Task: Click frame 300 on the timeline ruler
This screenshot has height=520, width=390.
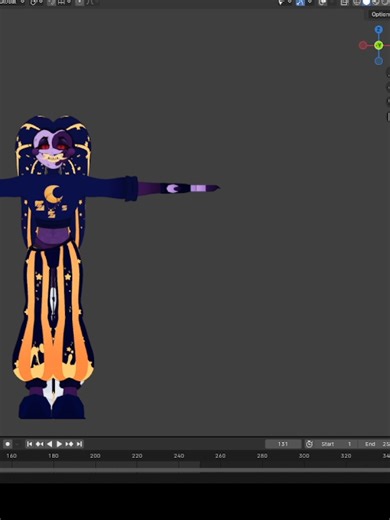Action: point(304,456)
